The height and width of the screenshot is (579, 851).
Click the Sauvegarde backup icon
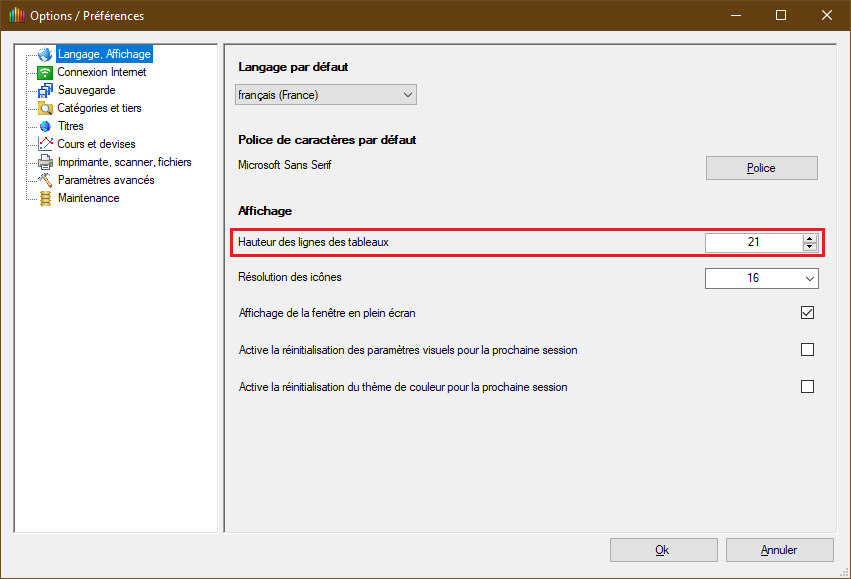click(x=45, y=90)
